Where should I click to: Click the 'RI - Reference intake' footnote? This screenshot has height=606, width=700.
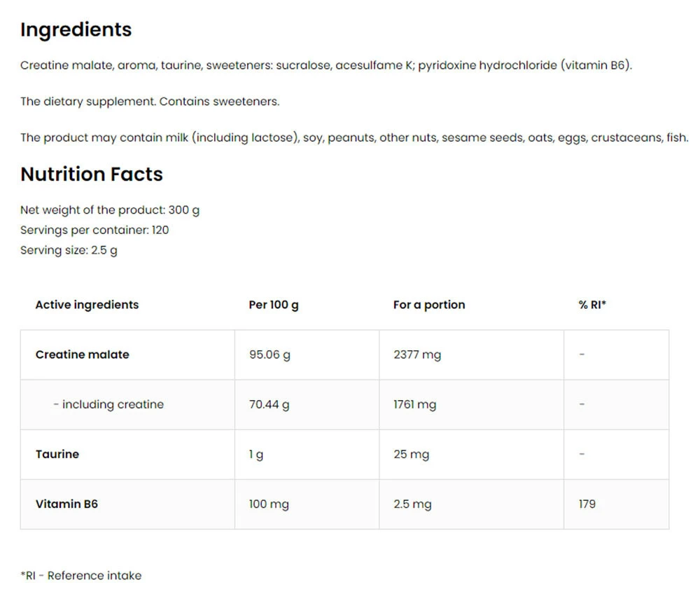pyautogui.click(x=80, y=575)
